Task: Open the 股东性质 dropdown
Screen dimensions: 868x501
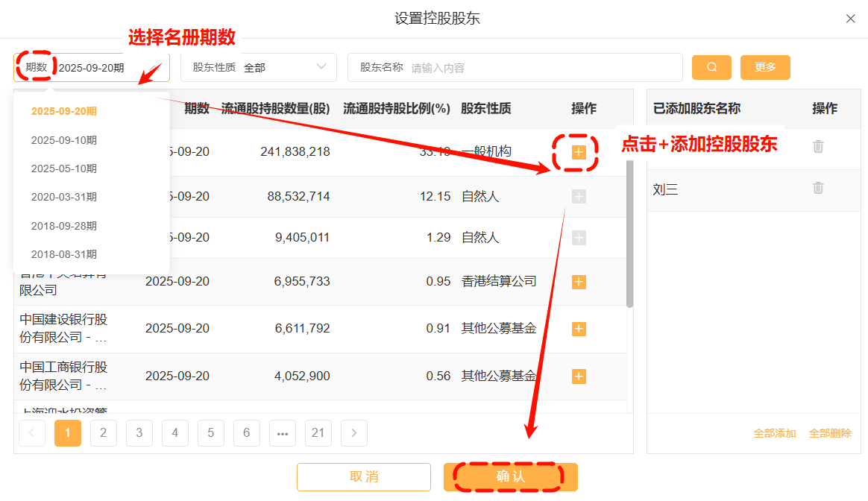Action: pyautogui.click(x=259, y=68)
